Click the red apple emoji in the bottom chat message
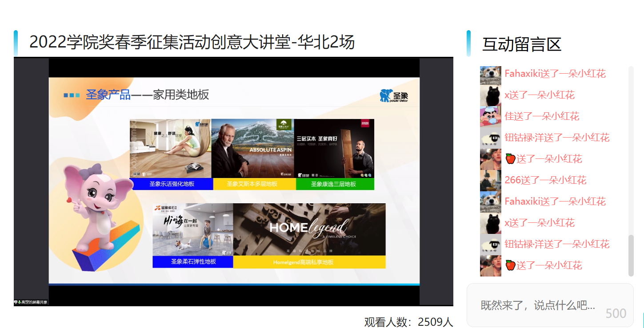 coord(510,265)
